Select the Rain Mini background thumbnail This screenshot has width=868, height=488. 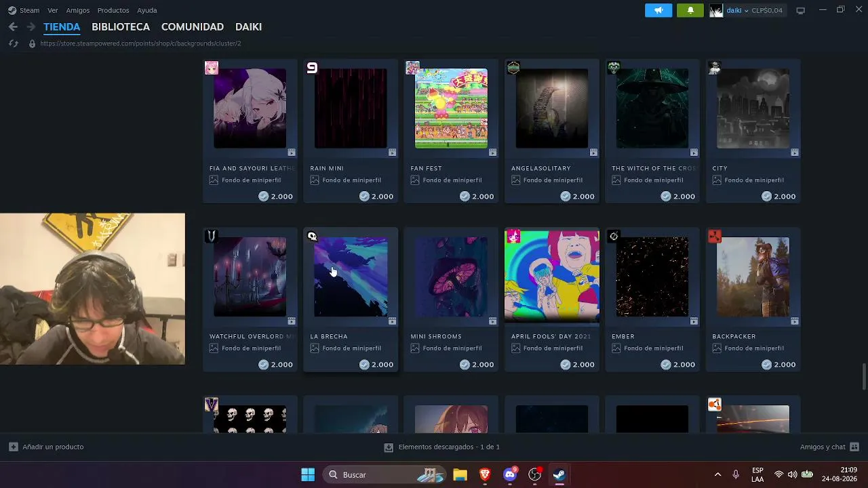click(351, 108)
